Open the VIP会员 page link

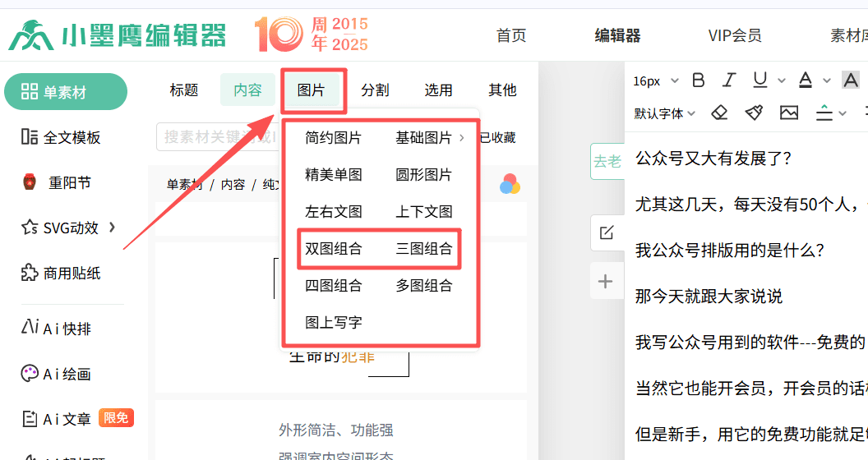(734, 35)
